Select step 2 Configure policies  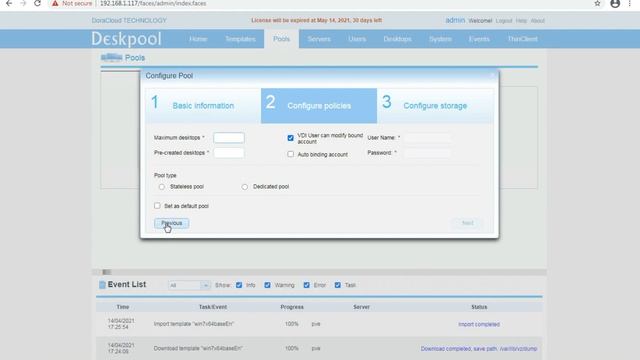coord(319,106)
